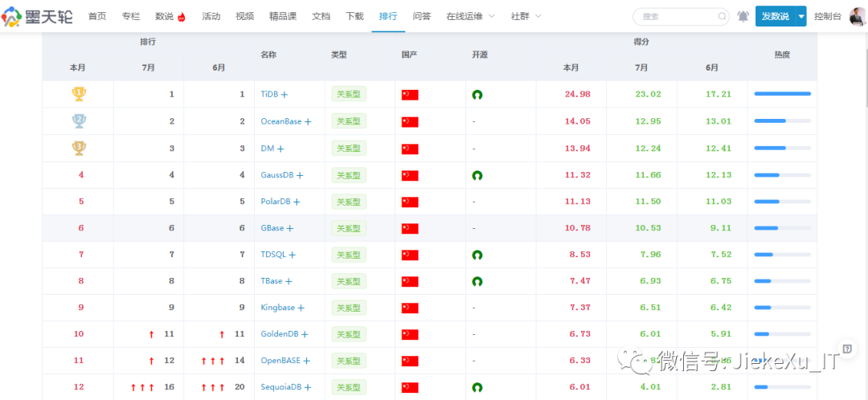Image resolution: width=868 pixels, height=400 pixels.
Task: Click the plus next to TBase
Action: coord(289,282)
